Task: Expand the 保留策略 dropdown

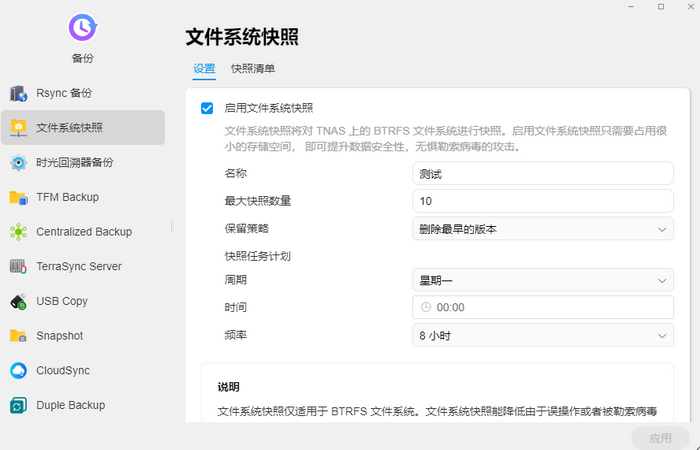Action: [x=542, y=229]
